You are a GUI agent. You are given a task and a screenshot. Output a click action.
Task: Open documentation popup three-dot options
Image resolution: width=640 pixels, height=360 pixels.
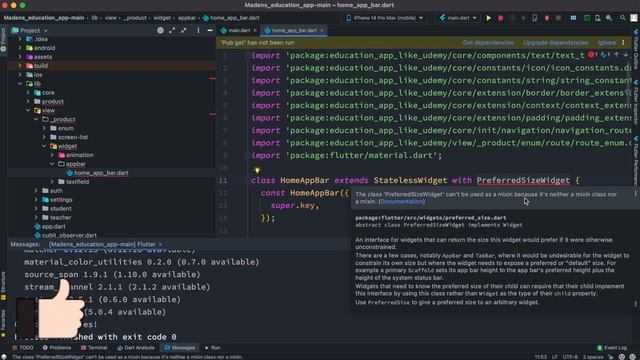pos(635,194)
